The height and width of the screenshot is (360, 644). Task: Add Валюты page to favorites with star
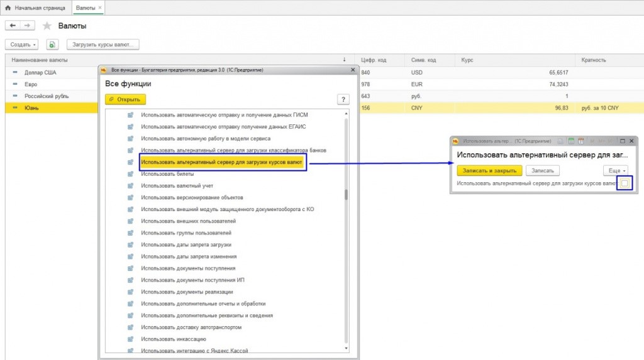pos(47,26)
